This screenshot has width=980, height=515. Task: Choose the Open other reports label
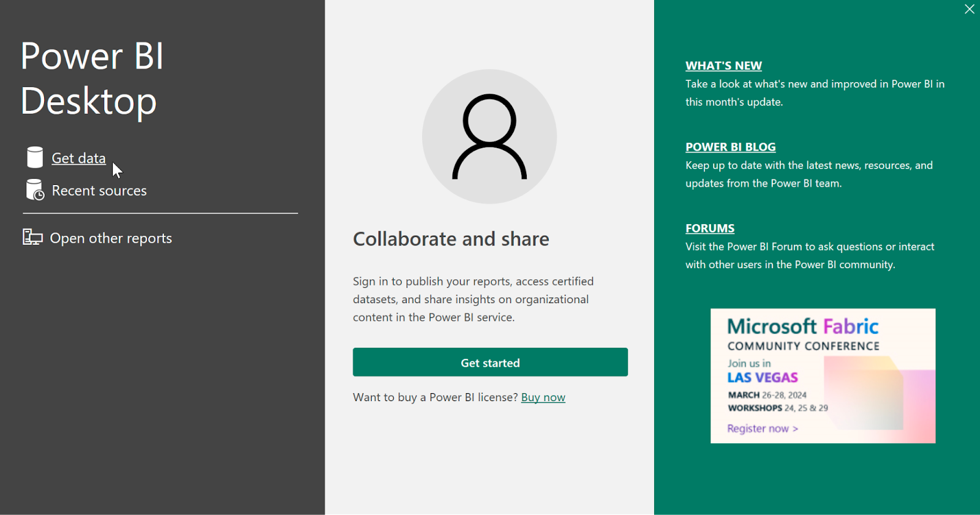111,238
